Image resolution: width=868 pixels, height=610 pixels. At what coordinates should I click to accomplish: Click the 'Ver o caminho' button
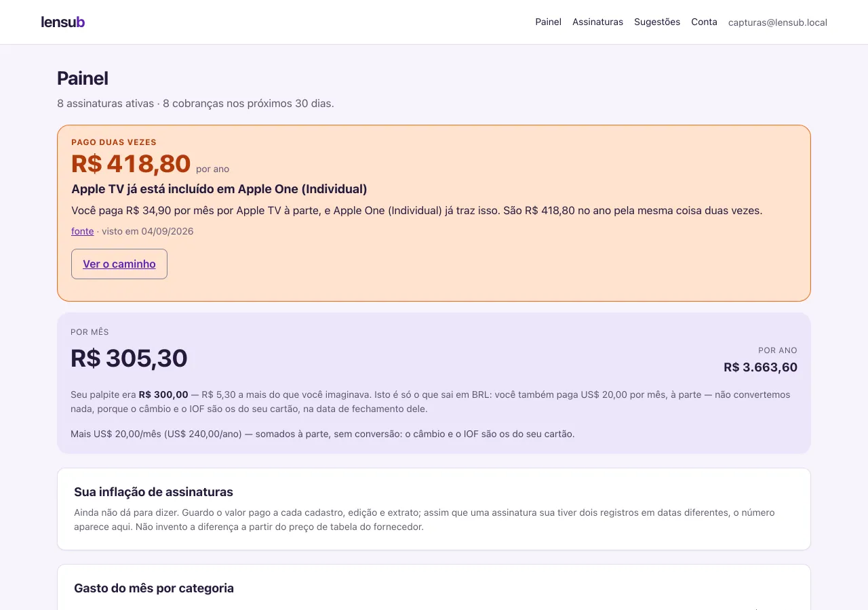tap(119, 264)
